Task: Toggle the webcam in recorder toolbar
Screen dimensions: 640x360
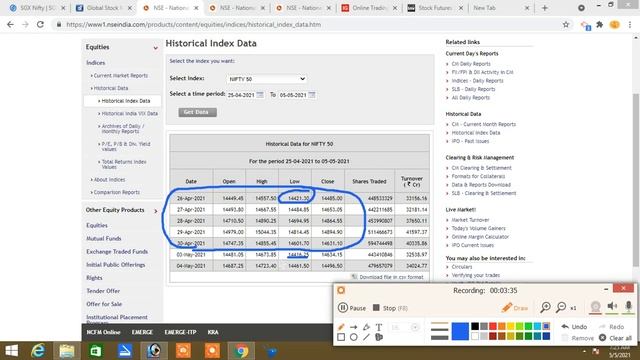Action: click(x=596, y=307)
